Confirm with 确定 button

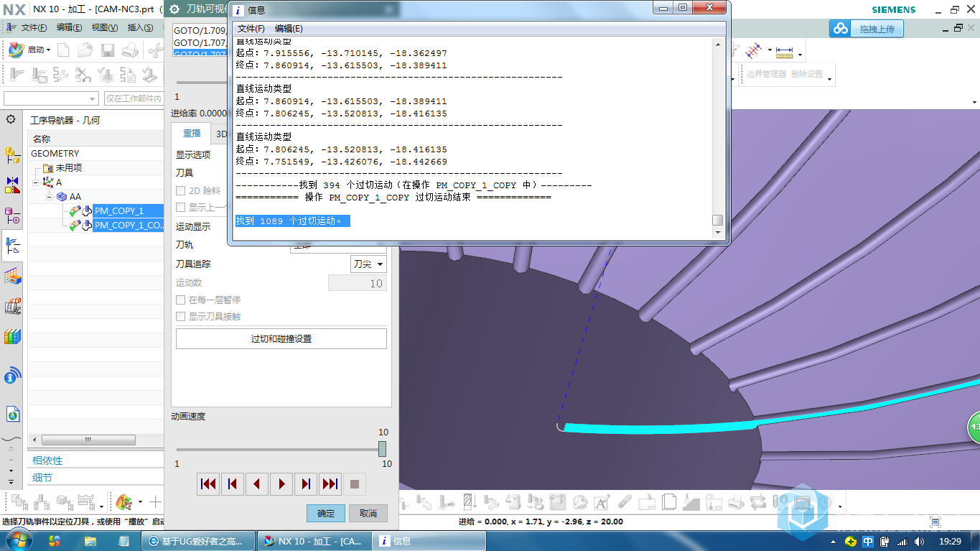click(326, 514)
